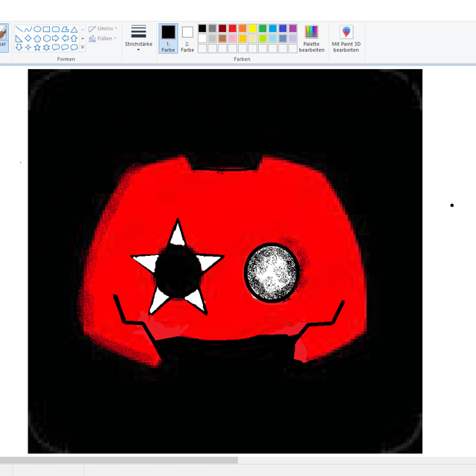The image size is (476, 476).
Task: Select the Pentagon shape
Action: tap(37, 38)
